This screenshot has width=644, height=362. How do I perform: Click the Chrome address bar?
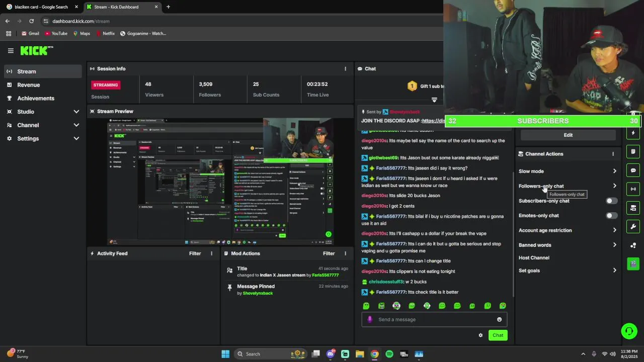(x=242, y=21)
